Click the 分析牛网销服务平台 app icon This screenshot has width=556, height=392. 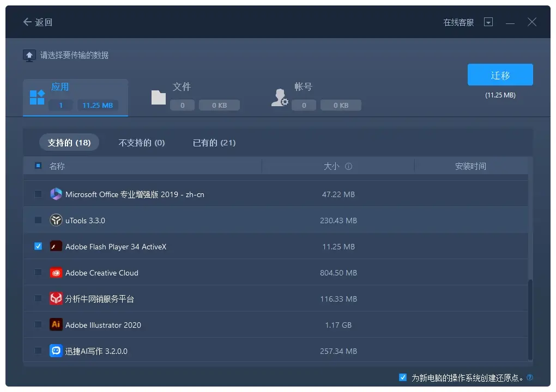tap(56, 298)
